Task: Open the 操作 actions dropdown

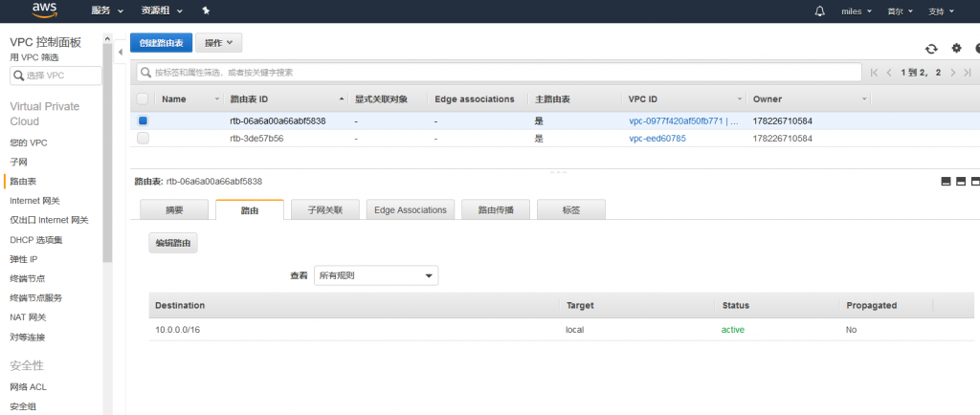Action: pyautogui.click(x=218, y=43)
